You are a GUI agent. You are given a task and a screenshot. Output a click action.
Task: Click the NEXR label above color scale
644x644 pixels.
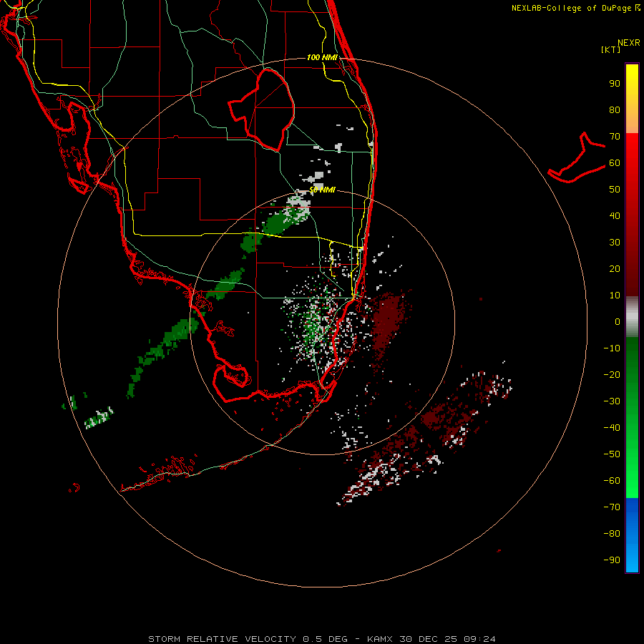[x=629, y=43]
